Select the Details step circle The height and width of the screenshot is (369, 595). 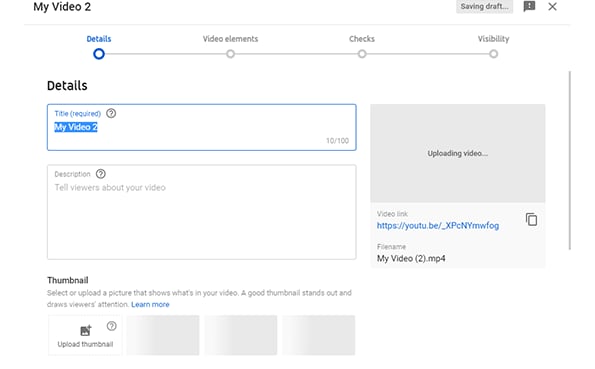99,54
